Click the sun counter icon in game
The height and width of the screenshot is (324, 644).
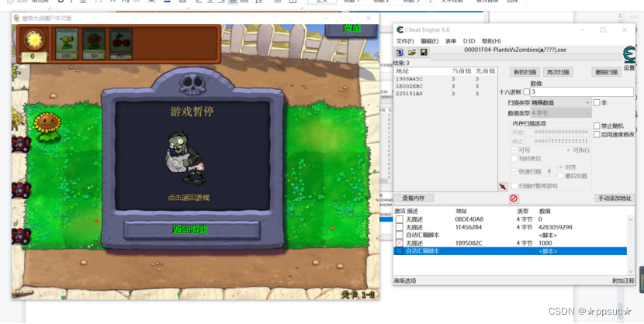pos(33,40)
